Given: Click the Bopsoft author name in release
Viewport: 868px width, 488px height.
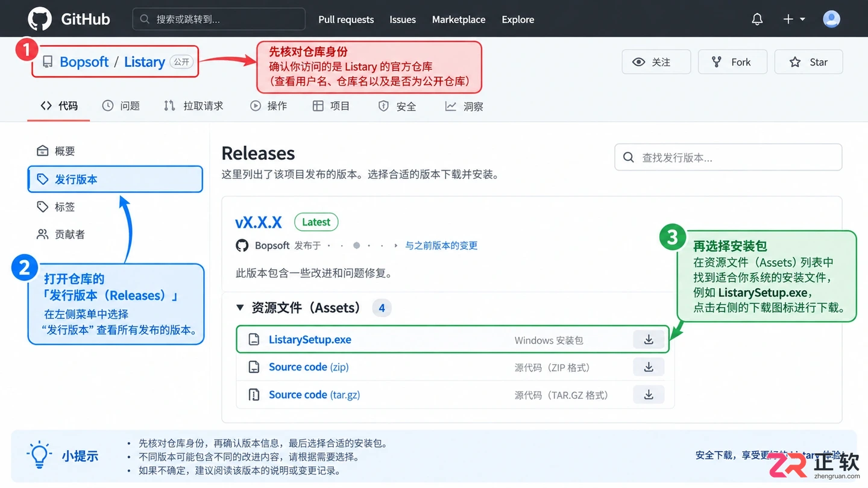Looking at the screenshot, I should coord(272,246).
